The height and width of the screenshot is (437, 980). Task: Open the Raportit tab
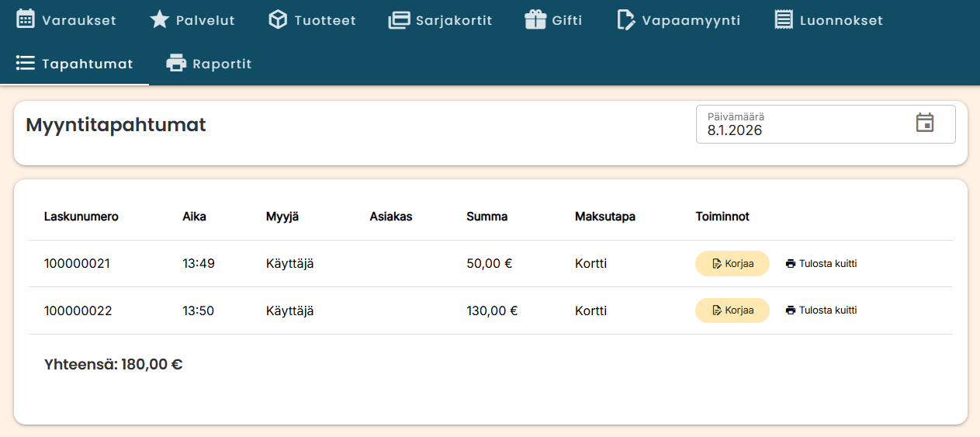coord(210,64)
